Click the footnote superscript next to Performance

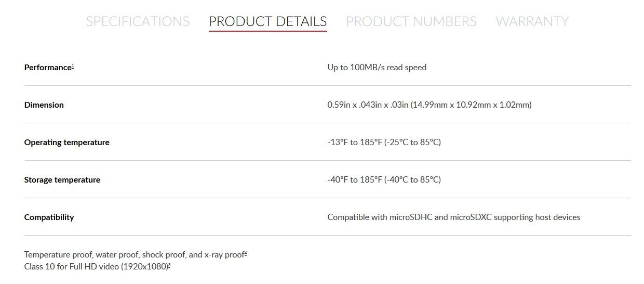[73, 66]
